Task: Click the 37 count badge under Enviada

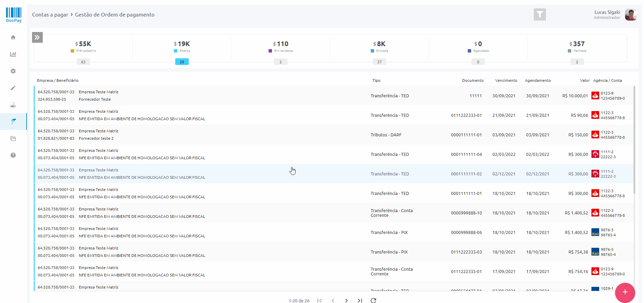Action: [379, 62]
